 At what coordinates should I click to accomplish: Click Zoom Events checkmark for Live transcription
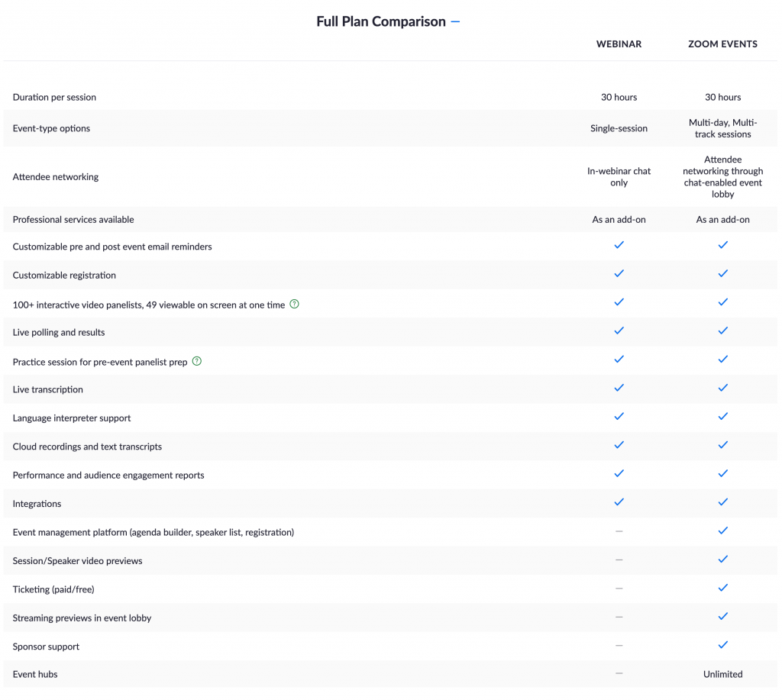[722, 388]
